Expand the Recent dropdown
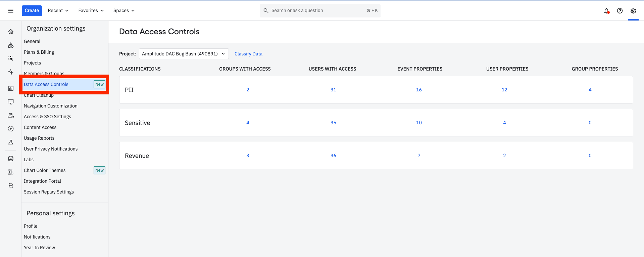Image resolution: width=644 pixels, height=257 pixels. (58, 11)
